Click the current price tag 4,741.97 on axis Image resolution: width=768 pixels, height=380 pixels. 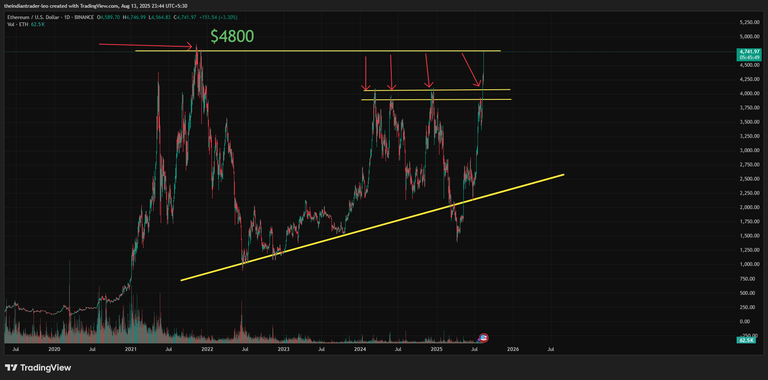click(x=750, y=54)
